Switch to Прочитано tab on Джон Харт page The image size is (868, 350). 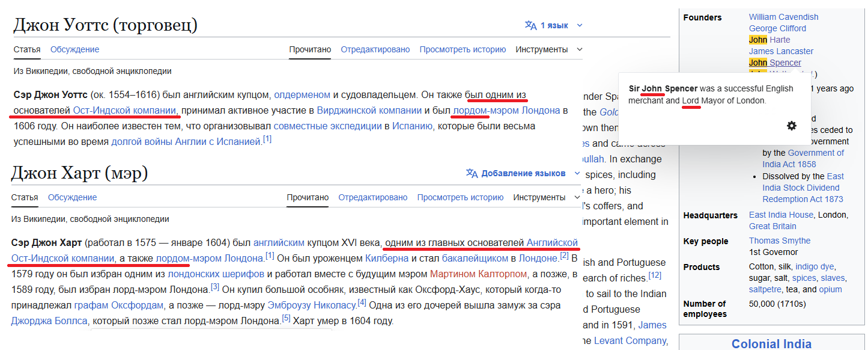coord(308,197)
